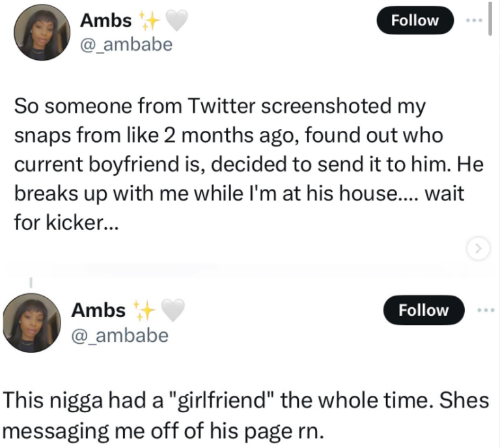
Task: Click the thread connector line above second avatar
Action: click(x=31, y=282)
